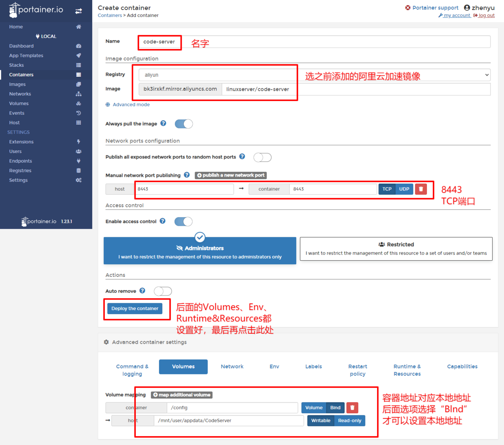Select TCP protocol for port 8443

click(387, 189)
